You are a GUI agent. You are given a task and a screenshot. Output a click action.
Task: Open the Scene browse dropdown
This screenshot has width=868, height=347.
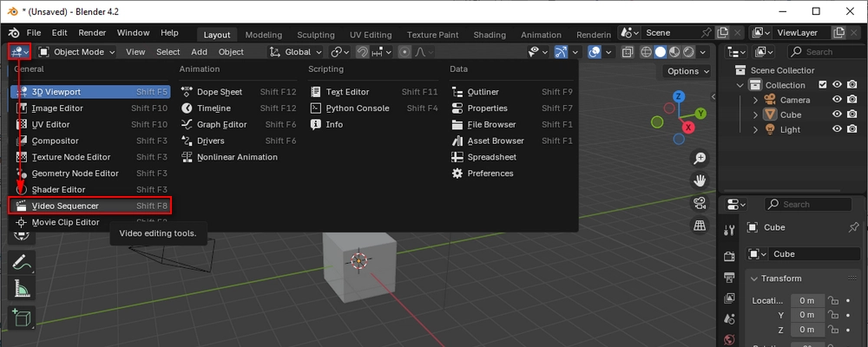(x=629, y=33)
